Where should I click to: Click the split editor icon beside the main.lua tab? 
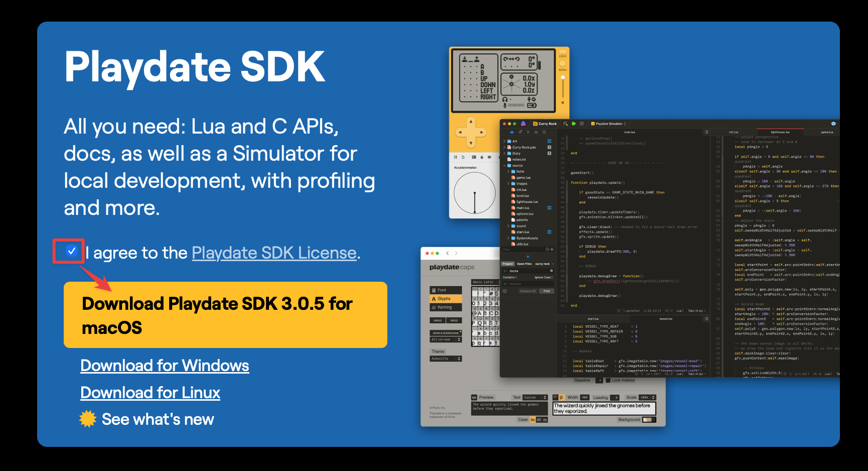coord(706,132)
